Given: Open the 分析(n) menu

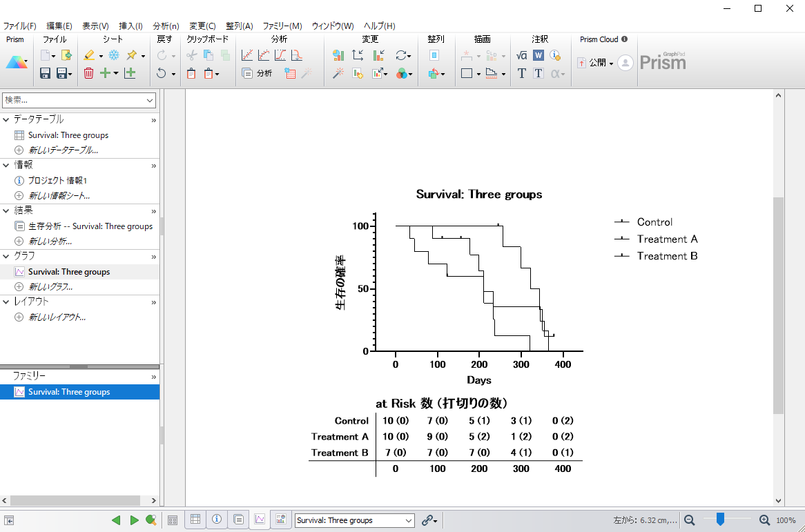Looking at the screenshot, I should 166,26.
